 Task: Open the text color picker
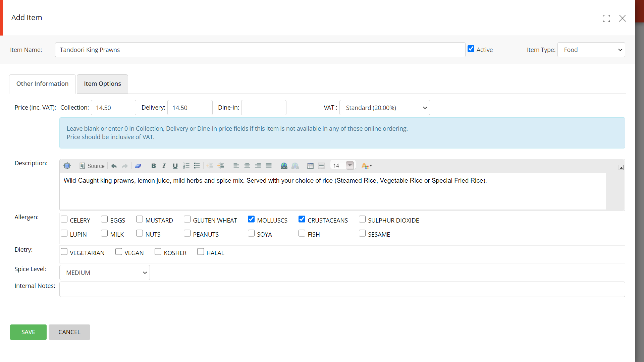(367, 166)
